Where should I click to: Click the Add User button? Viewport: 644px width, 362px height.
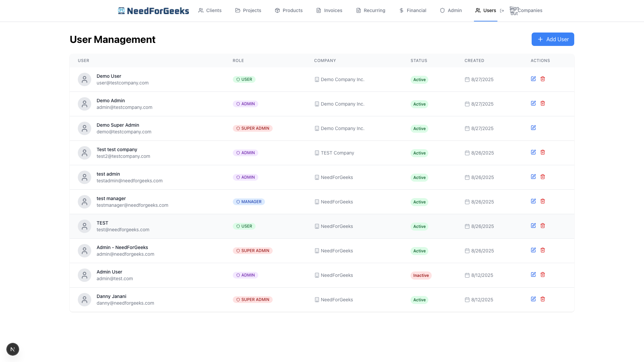[x=553, y=39]
